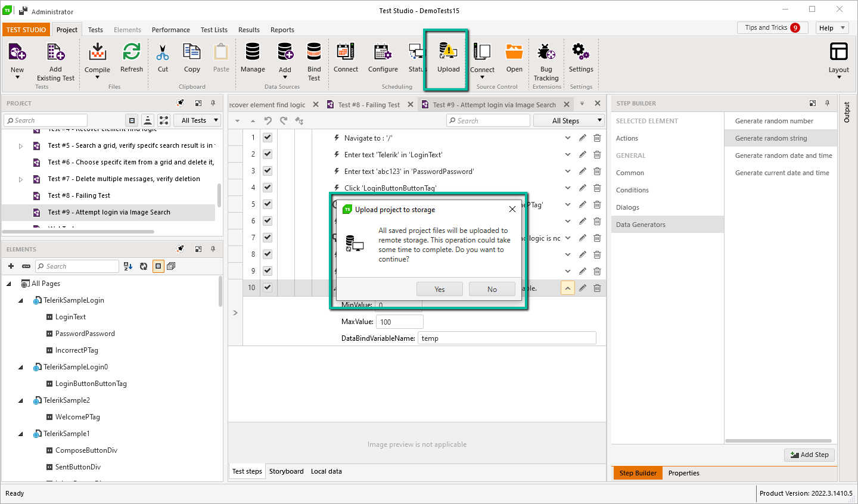The image size is (858, 504).
Task: Open the Layout ribbon icon
Action: (838, 52)
